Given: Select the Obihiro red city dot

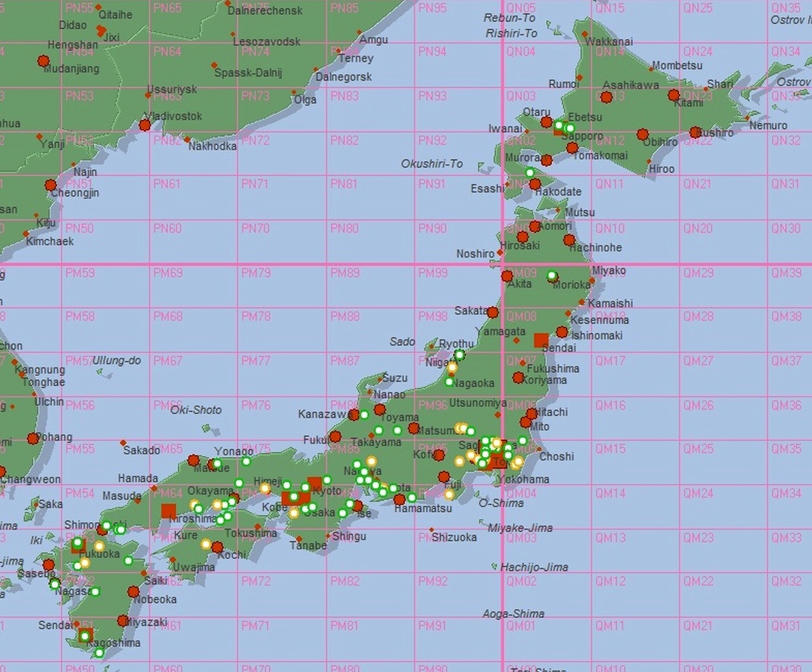Looking at the screenshot, I should (643, 135).
